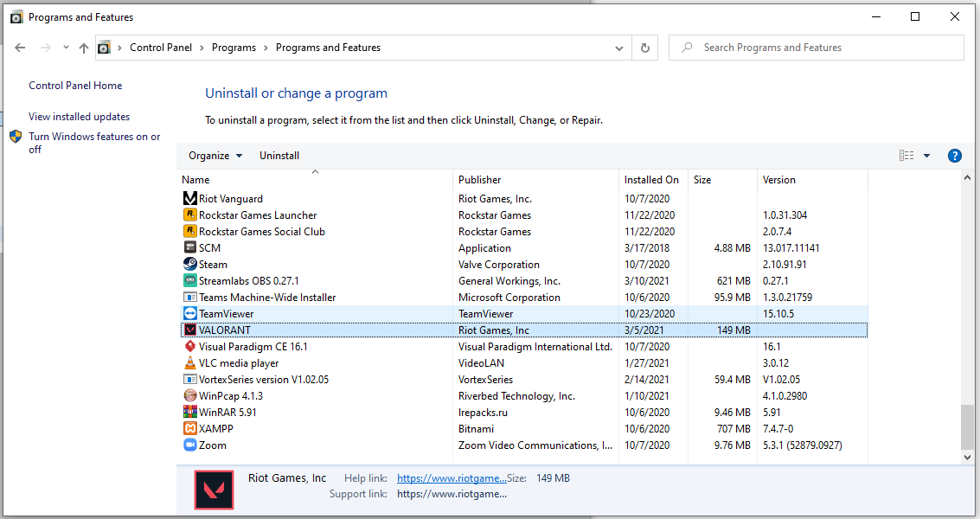Click Uninstall in the toolbar
The image size is (980, 519).
point(279,156)
